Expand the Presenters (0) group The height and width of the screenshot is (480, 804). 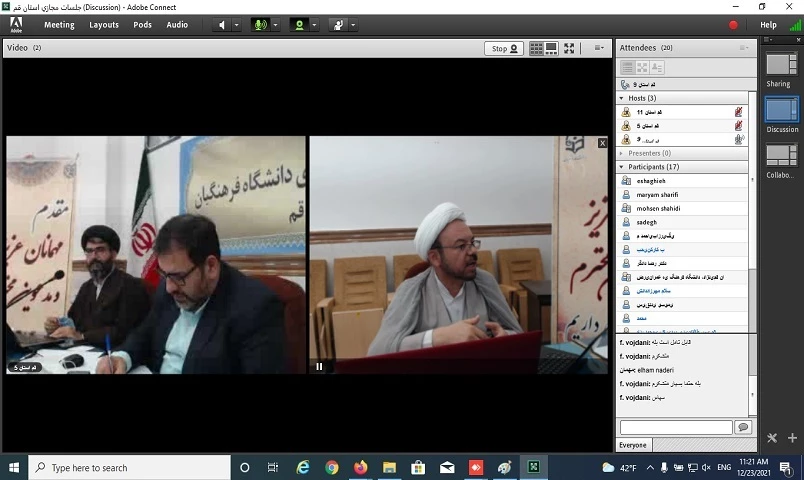[621, 153]
